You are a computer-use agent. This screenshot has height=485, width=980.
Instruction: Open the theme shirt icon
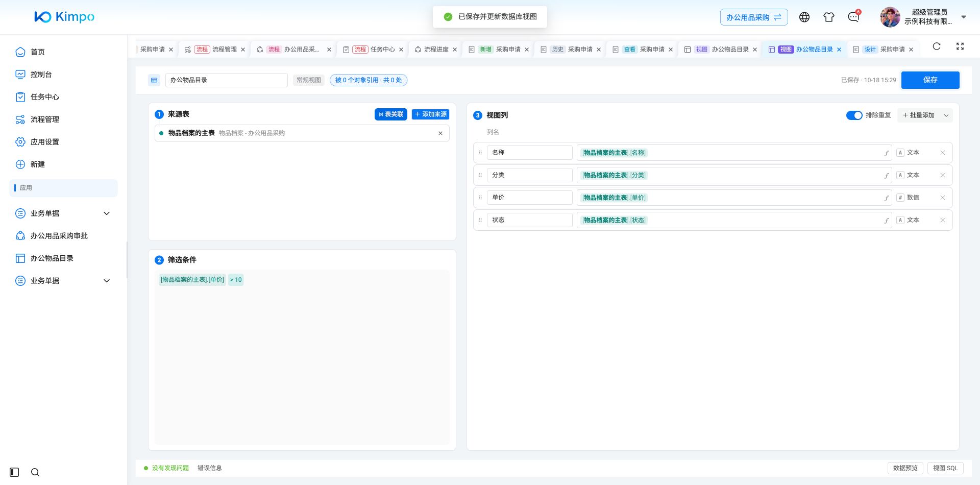tap(829, 17)
